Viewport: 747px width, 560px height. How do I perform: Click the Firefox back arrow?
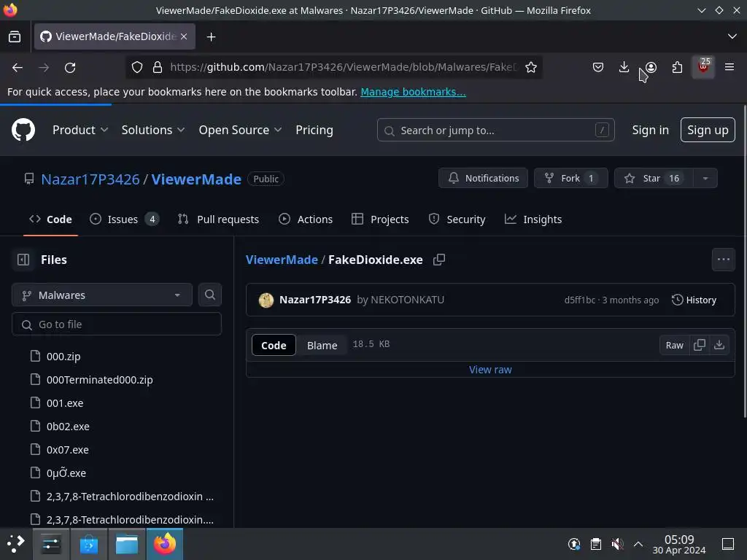pos(18,68)
